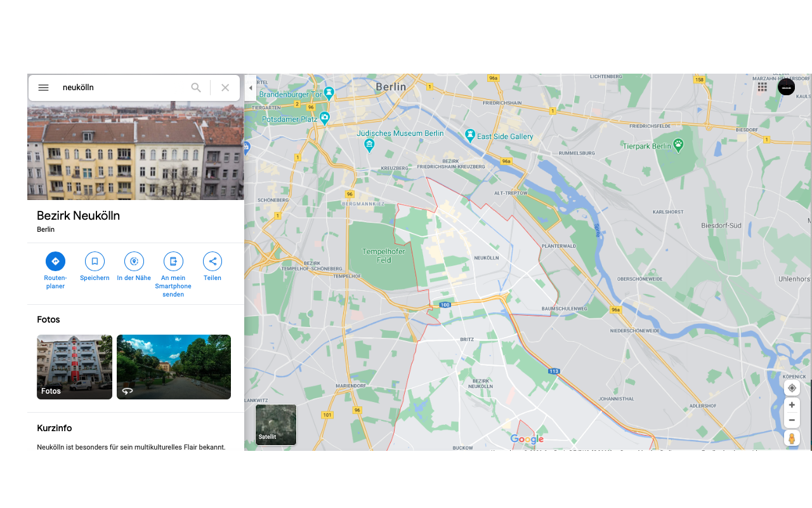Click the OBERSCHÖNEWEIDE label on map
This screenshot has height=508, width=812.
coord(640,279)
